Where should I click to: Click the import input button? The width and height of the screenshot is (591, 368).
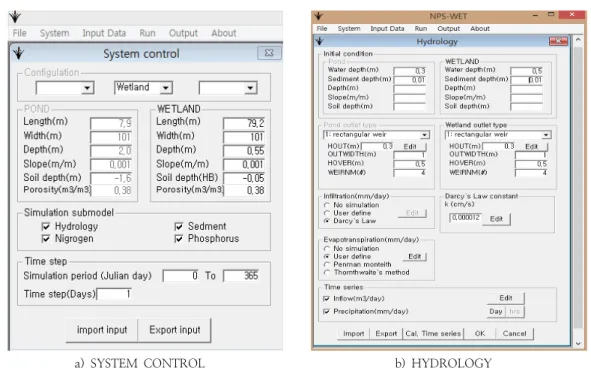(x=102, y=330)
